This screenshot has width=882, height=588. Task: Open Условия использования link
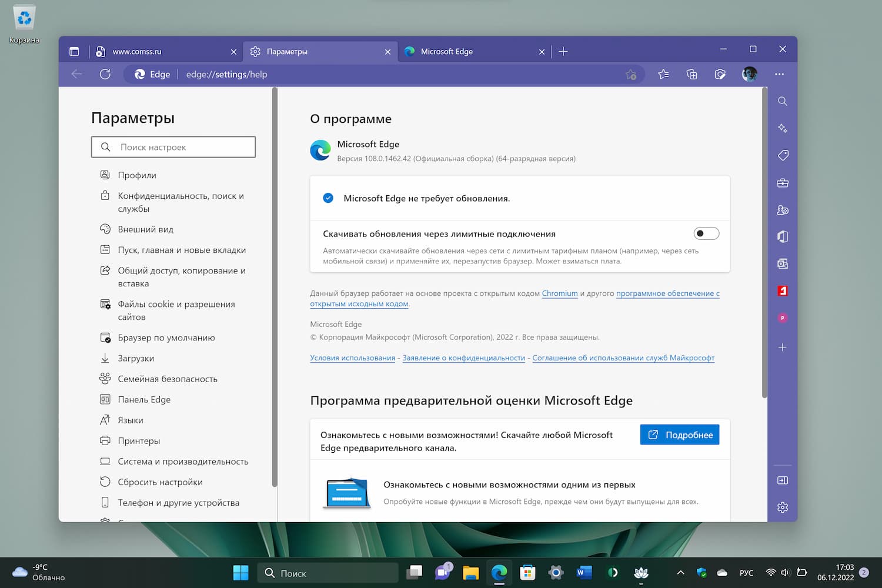click(x=352, y=358)
